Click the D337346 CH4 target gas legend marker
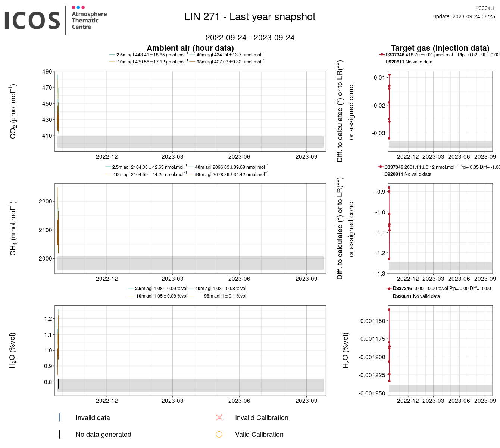500x448 pixels. coord(381,167)
